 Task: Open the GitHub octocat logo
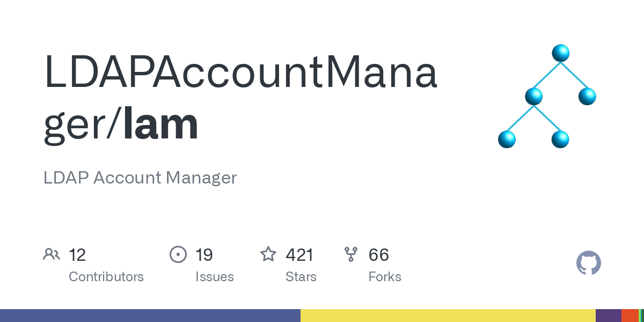(x=589, y=263)
